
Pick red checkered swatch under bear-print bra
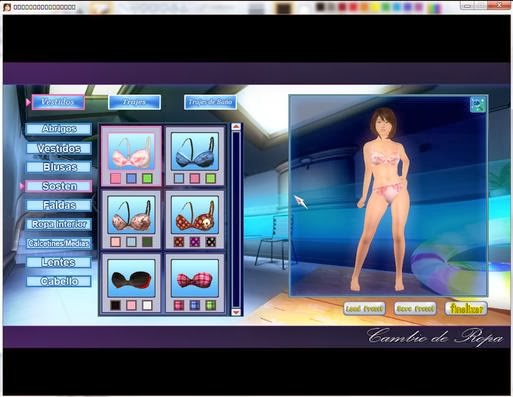click(179, 242)
